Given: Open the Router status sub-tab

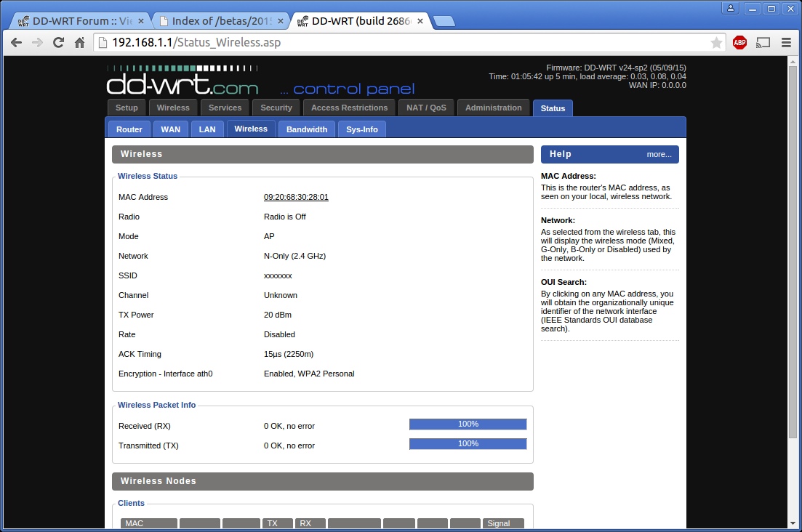Looking at the screenshot, I should [129, 129].
